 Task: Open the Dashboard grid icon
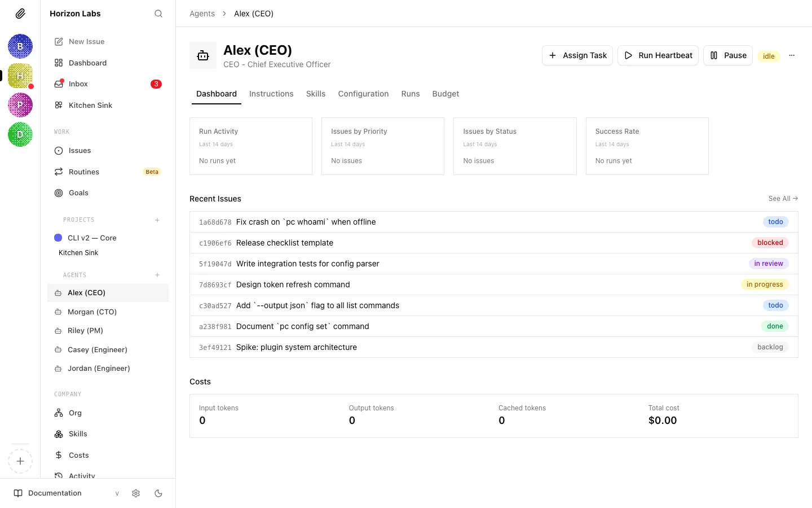(59, 63)
